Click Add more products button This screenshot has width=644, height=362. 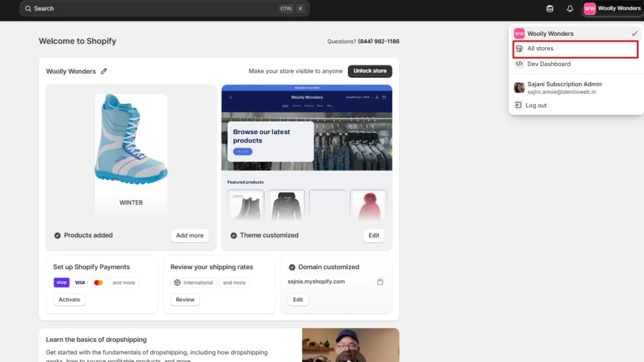point(190,235)
